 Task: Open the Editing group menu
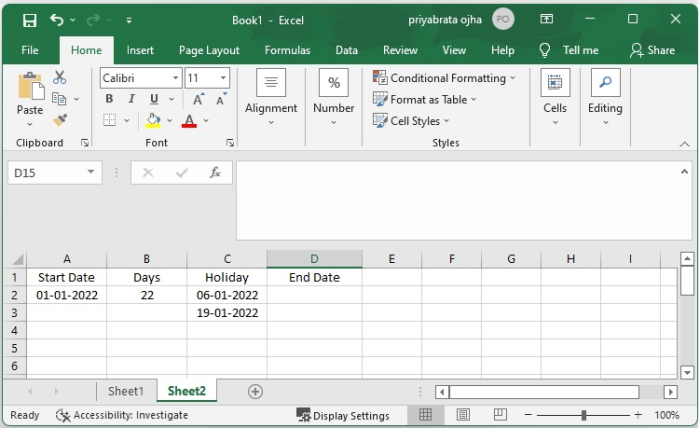605,97
